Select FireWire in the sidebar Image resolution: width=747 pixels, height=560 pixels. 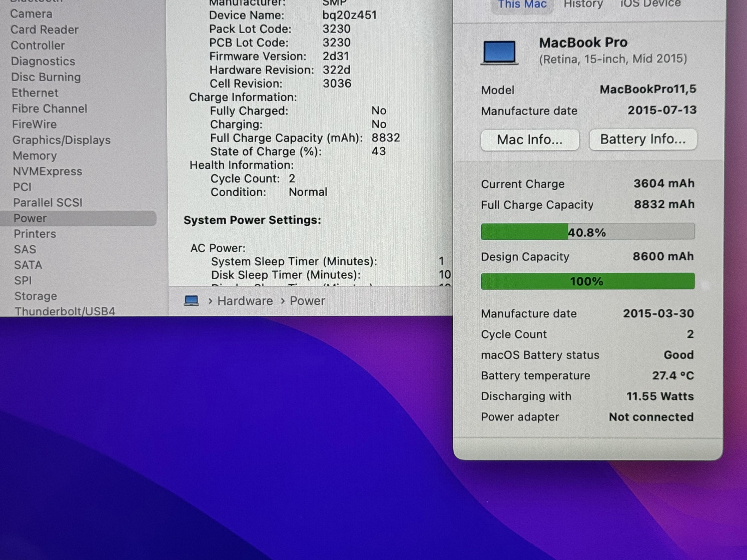34,124
